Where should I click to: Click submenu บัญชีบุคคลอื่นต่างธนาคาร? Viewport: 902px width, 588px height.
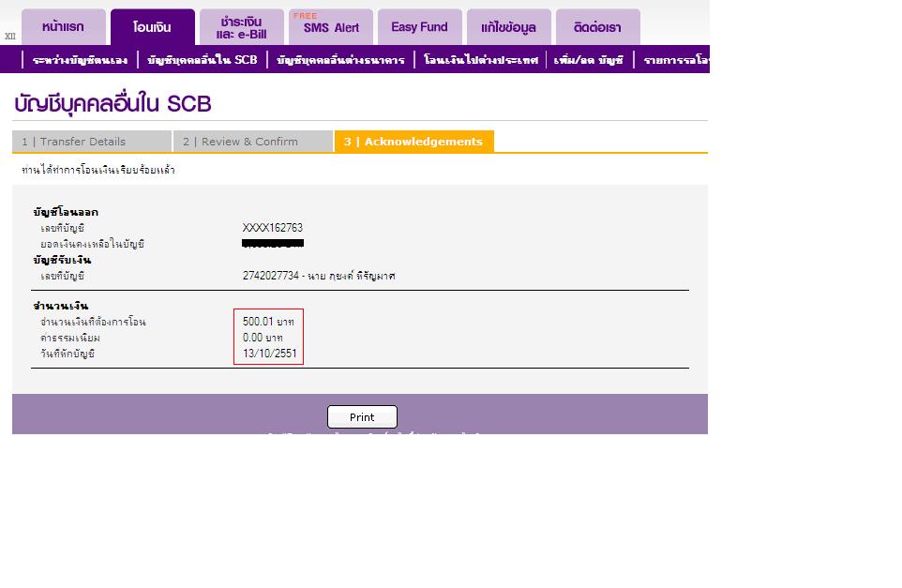coord(340,60)
